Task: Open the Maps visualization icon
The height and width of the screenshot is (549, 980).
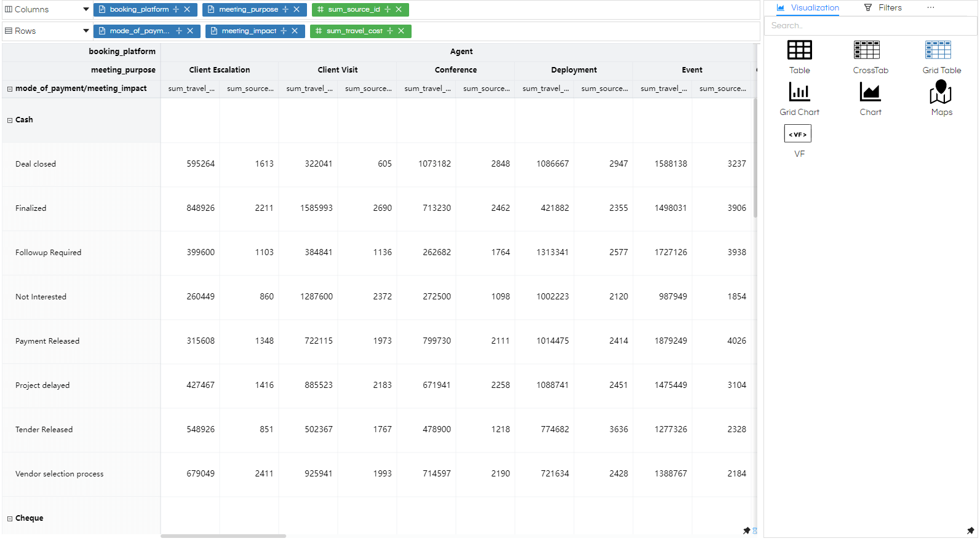Action: point(941,92)
